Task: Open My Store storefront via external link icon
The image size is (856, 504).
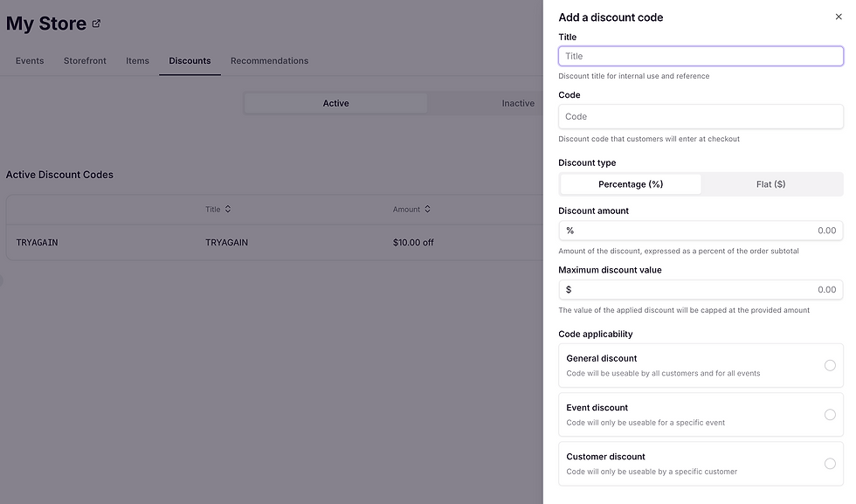Action: 96,24
